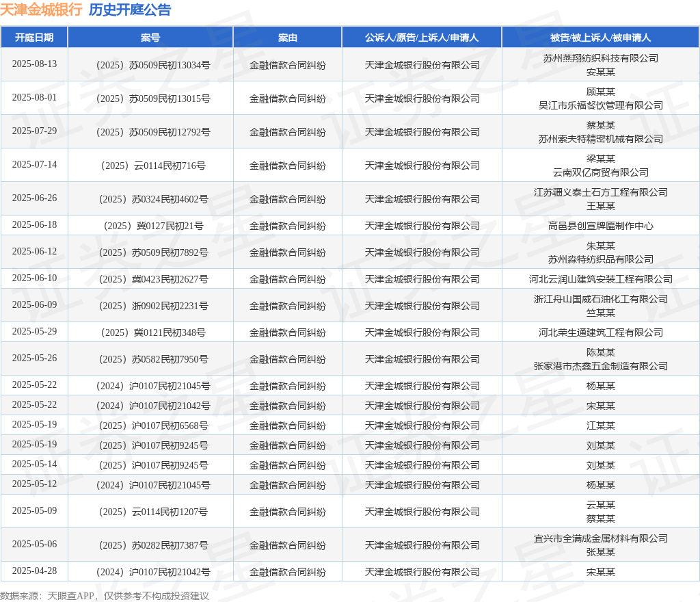Click defendant 吴江市乐福餐饮管理有限公司
Image resolution: width=700 pixels, height=602 pixels.
click(600, 105)
